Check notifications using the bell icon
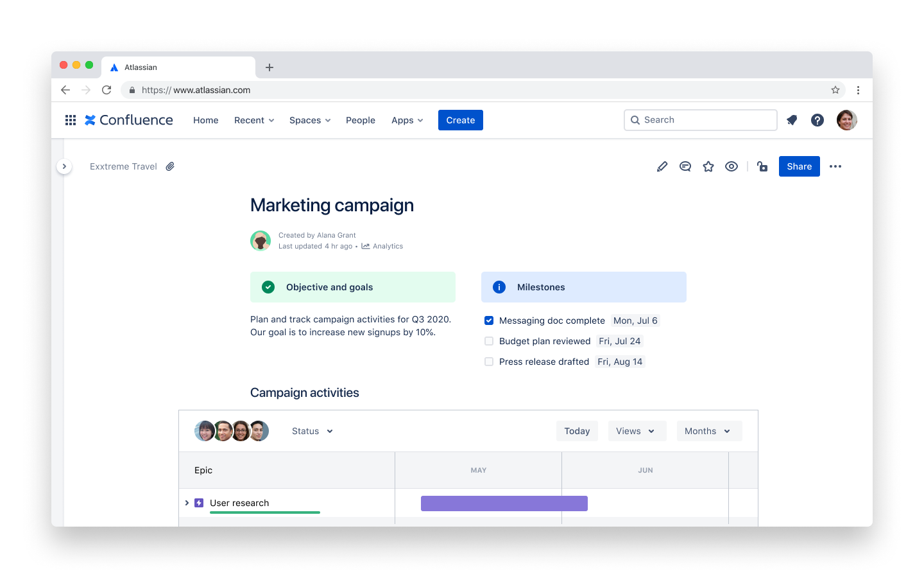The image size is (924, 578). click(791, 119)
